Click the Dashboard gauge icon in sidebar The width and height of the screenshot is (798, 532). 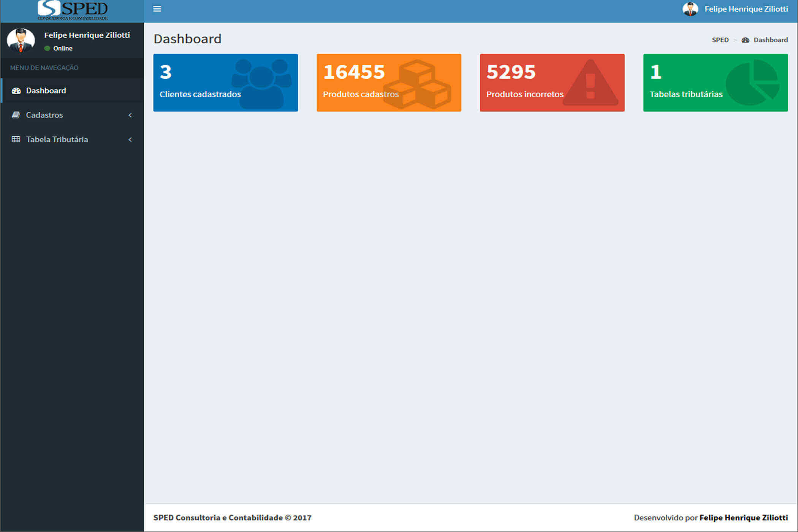click(16, 91)
